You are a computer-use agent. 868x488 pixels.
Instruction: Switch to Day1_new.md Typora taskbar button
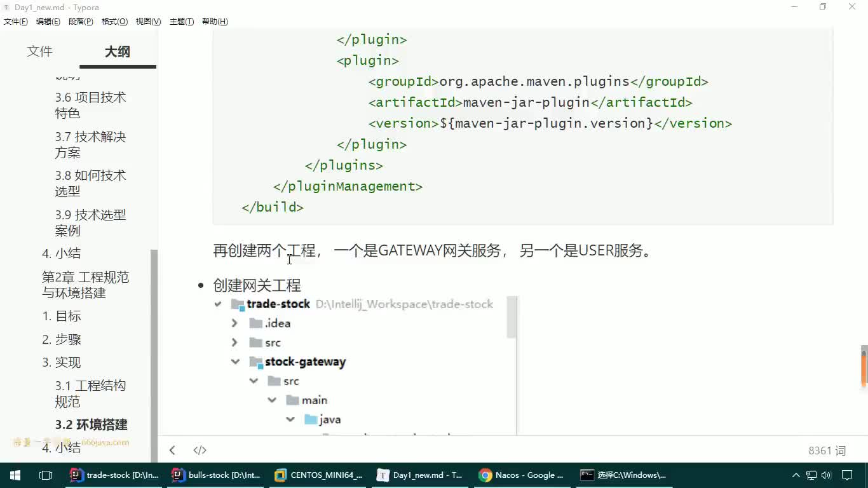pos(420,475)
